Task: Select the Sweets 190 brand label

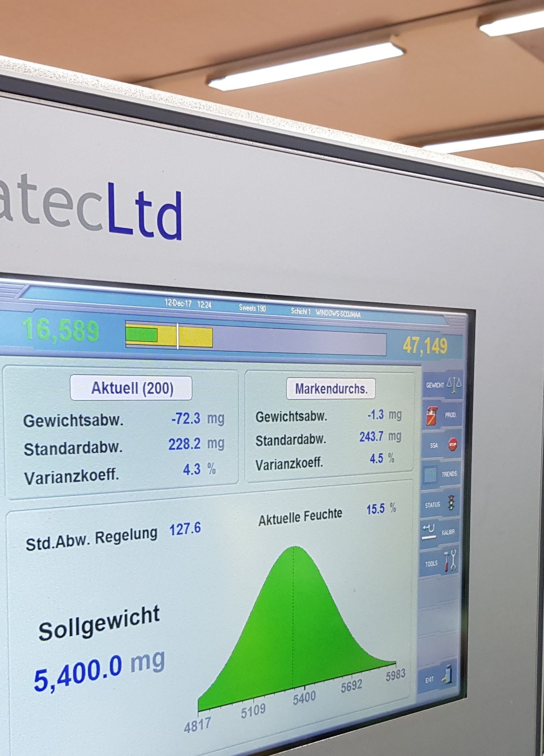Action: [252, 308]
